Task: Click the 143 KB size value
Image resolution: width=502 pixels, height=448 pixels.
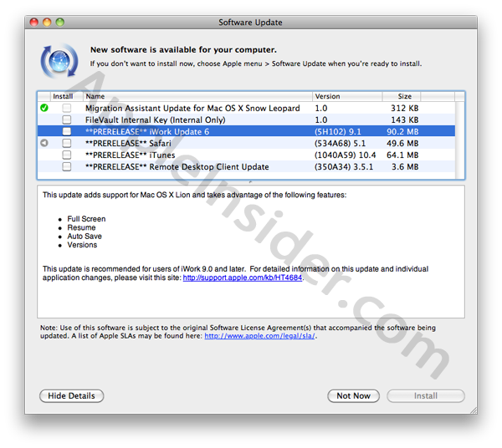Action: (405, 120)
